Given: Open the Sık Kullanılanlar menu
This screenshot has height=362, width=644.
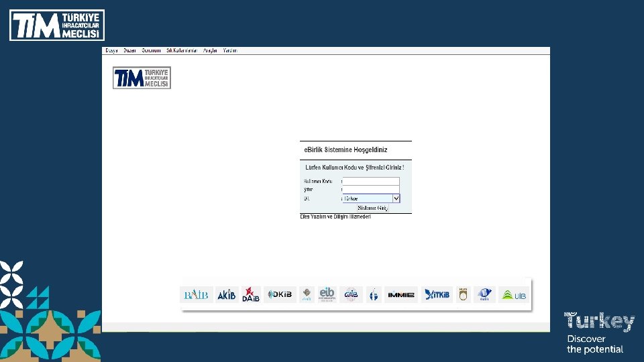Looking at the screenshot, I should [x=182, y=50].
